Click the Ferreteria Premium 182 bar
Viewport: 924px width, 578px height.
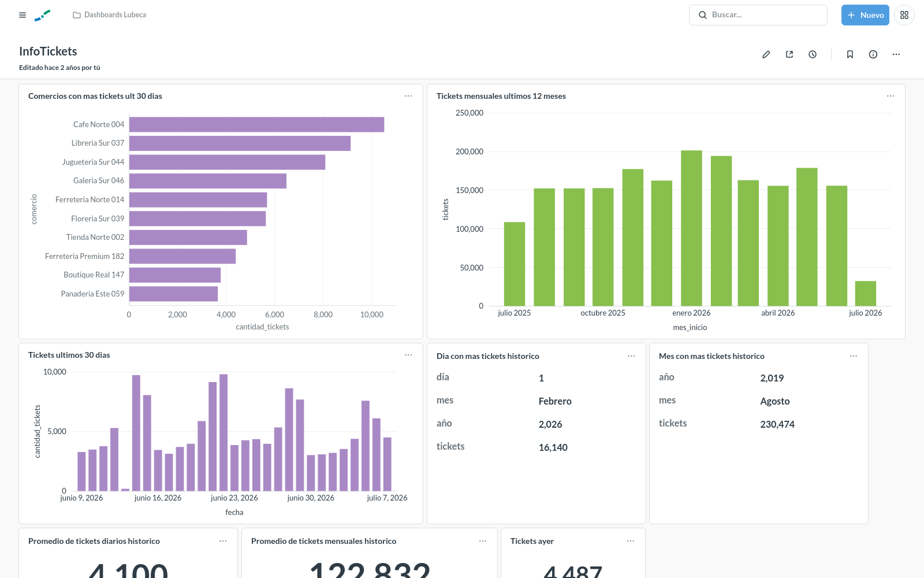(x=182, y=256)
